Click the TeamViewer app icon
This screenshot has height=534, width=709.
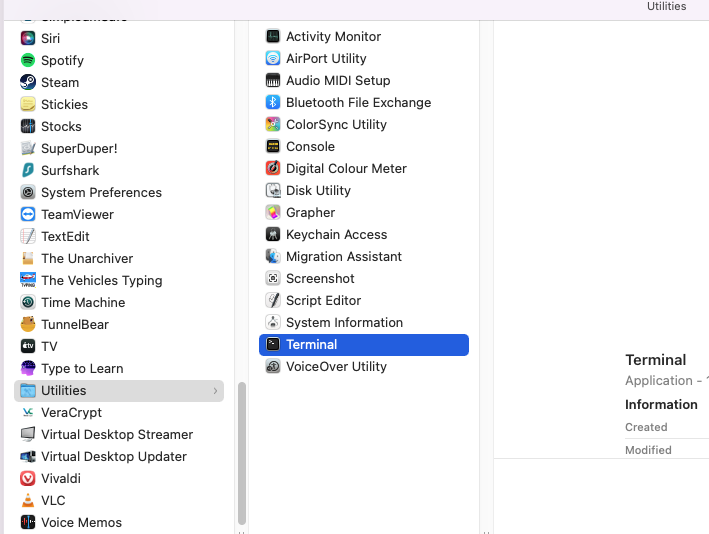tap(28, 214)
